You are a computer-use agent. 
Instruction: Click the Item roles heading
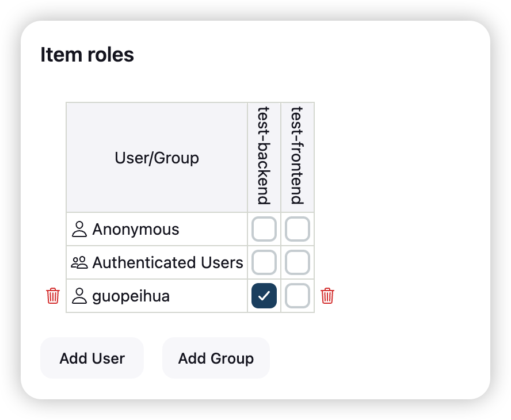pos(87,55)
